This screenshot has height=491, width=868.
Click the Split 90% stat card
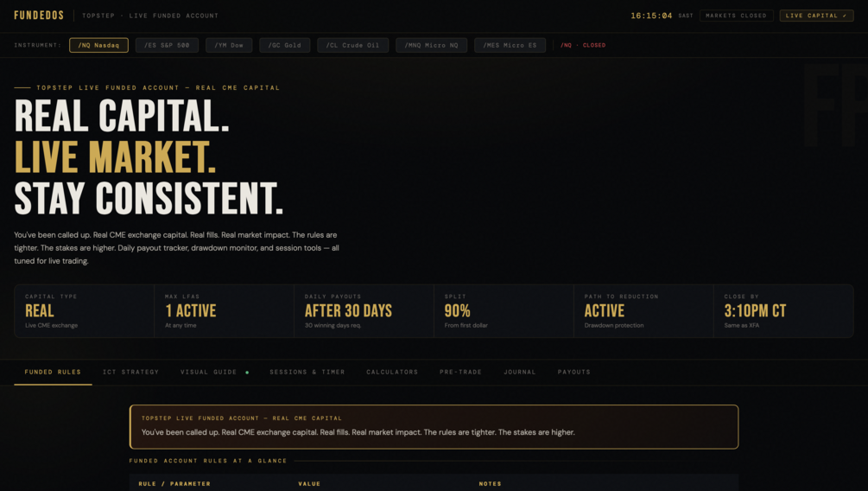click(504, 311)
